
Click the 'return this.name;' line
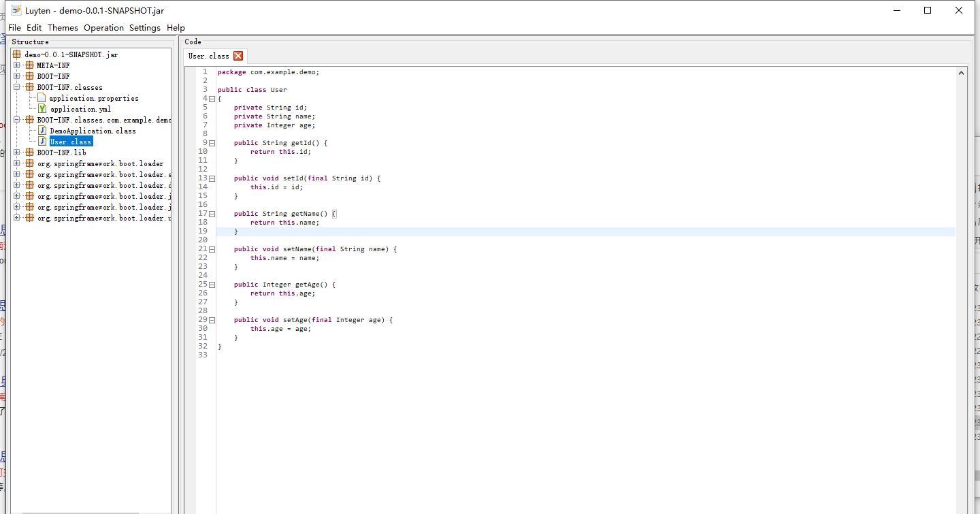pos(284,223)
